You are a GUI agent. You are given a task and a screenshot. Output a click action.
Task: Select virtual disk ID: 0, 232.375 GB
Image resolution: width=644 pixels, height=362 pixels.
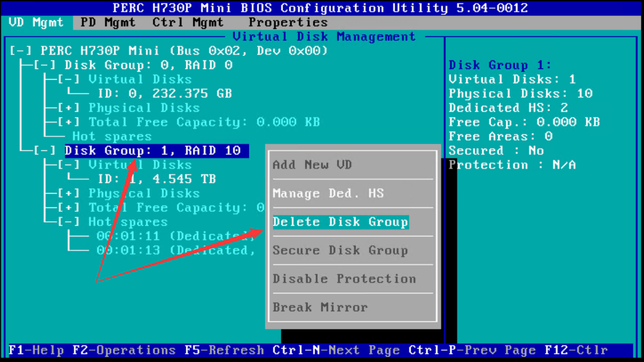[x=164, y=94]
